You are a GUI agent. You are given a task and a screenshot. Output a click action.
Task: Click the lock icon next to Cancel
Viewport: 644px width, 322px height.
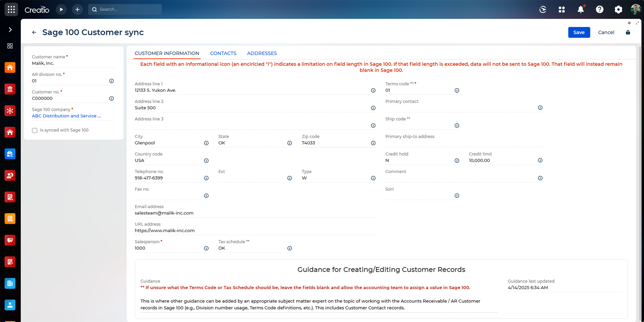[628, 32]
